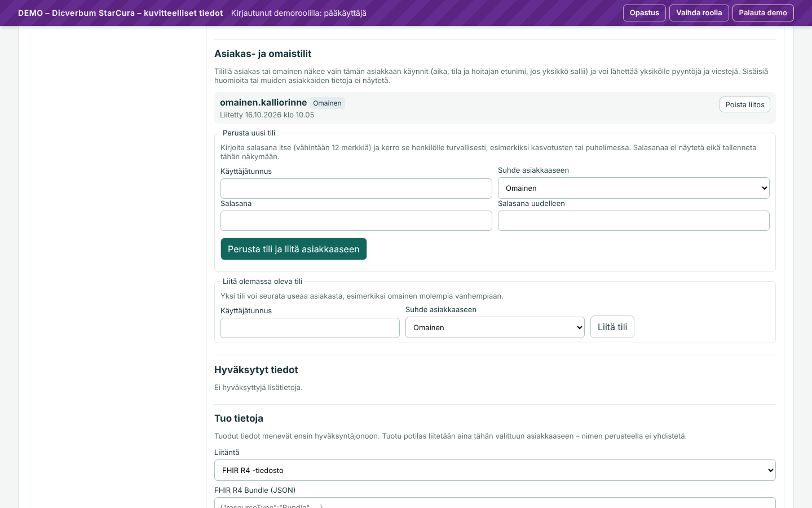Click the FHIR R4 Bundle (JSON) label
Image resolution: width=812 pixels, height=508 pixels.
[255, 490]
